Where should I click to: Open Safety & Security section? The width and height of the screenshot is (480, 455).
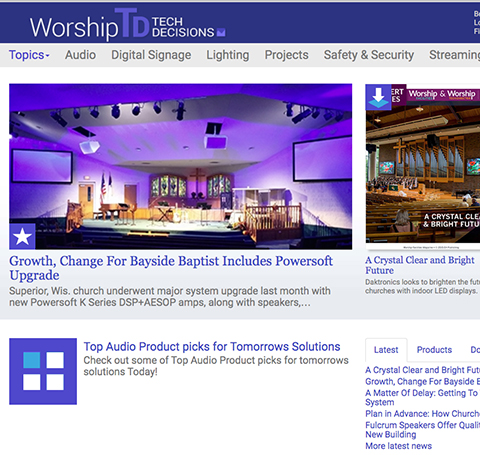[x=369, y=55]
